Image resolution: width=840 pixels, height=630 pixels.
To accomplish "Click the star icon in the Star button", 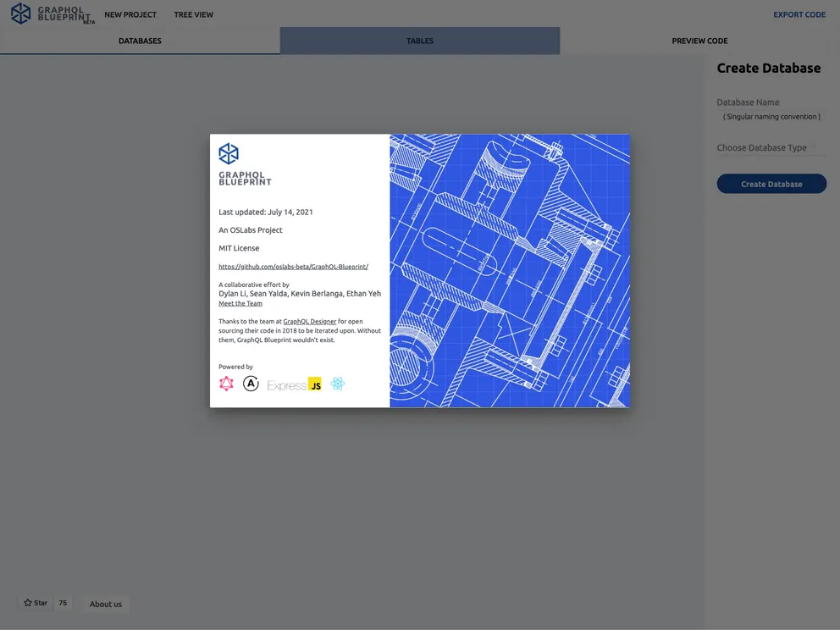I will click(28, 602).
